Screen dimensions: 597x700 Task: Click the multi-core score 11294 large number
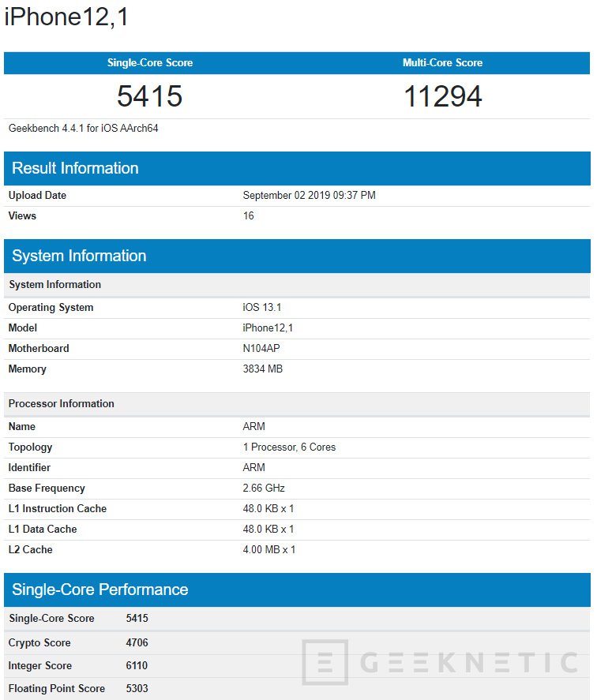coord(443,96)
